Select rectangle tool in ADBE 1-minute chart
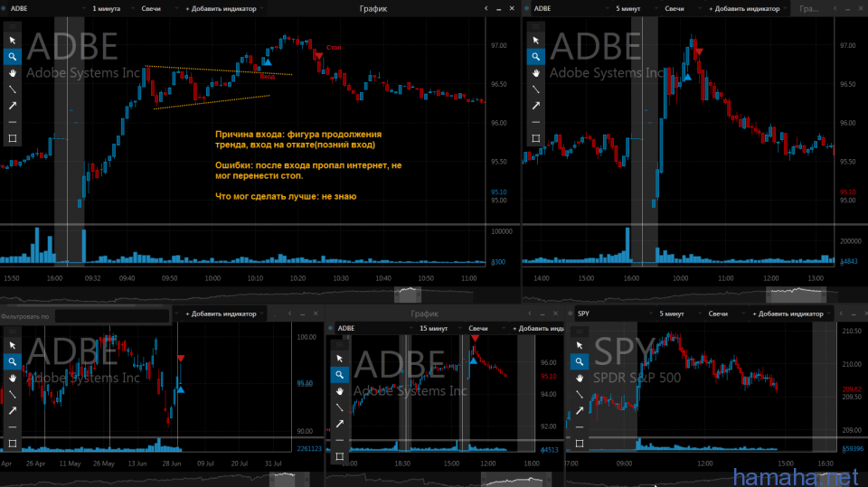868x487 pixels. [x=12, y=138]
